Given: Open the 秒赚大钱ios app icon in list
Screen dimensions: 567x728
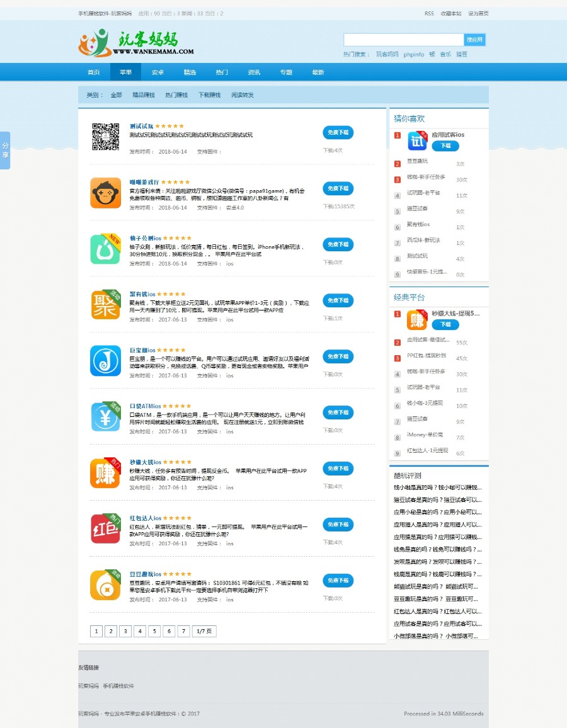Looking at the screenshot, I should pos(105,473).
